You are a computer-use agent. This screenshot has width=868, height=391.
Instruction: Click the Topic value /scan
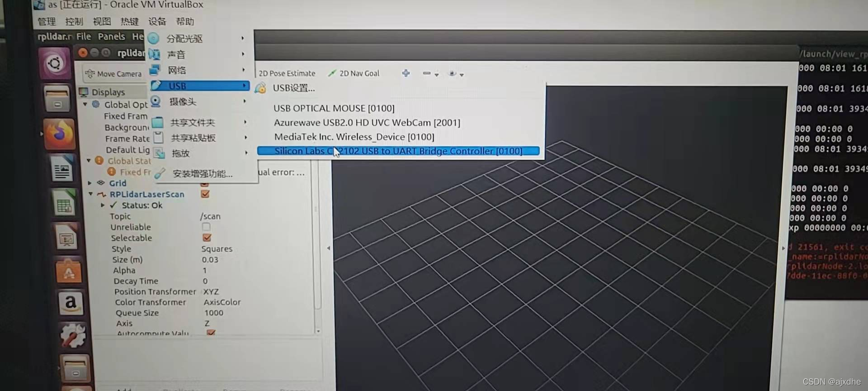click(x=210, y=216)
